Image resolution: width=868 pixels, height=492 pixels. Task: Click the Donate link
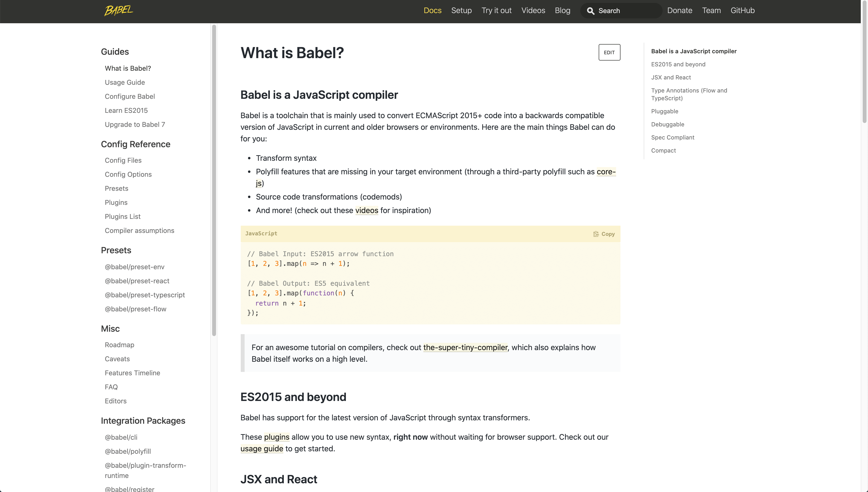tap(680, 10)
